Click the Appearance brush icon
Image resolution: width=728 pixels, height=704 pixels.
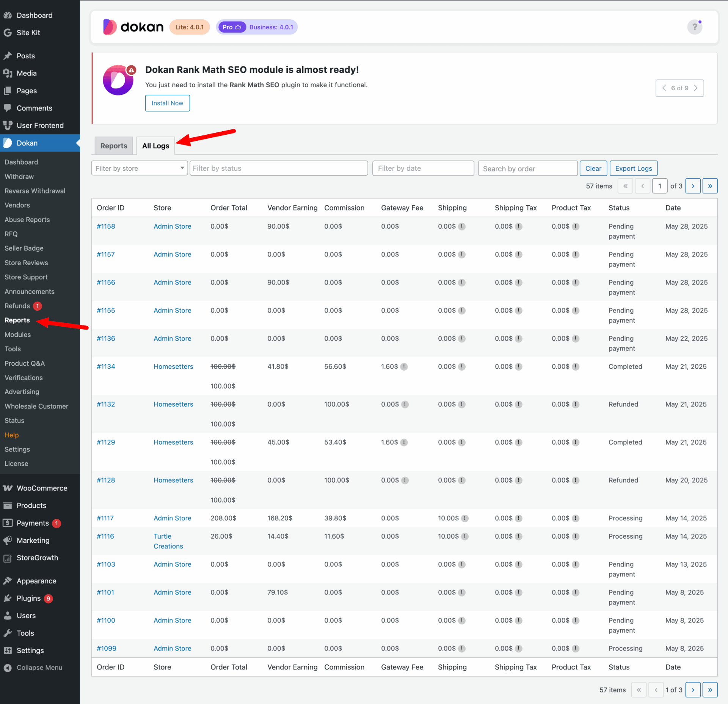point(8,581)
